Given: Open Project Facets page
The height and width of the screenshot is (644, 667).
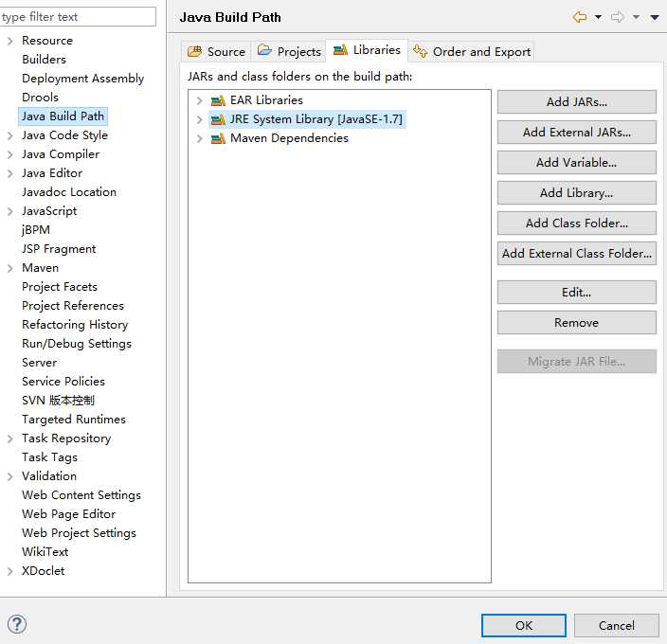Looking at the screenshot, I should [60, 287].
